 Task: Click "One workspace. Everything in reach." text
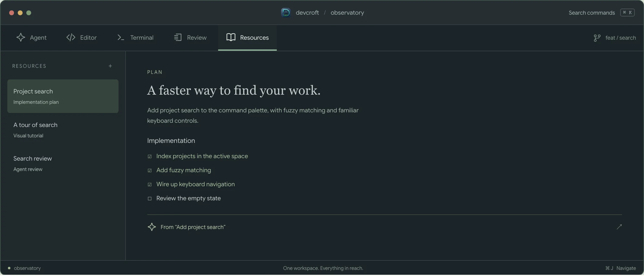(323, 268)
